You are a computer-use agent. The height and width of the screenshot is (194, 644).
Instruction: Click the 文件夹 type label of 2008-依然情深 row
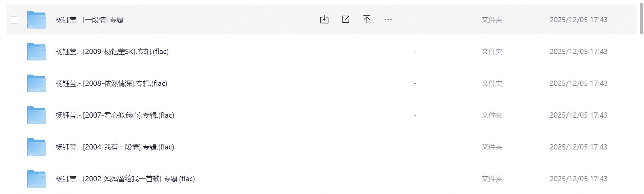click(x=492, y=83)
